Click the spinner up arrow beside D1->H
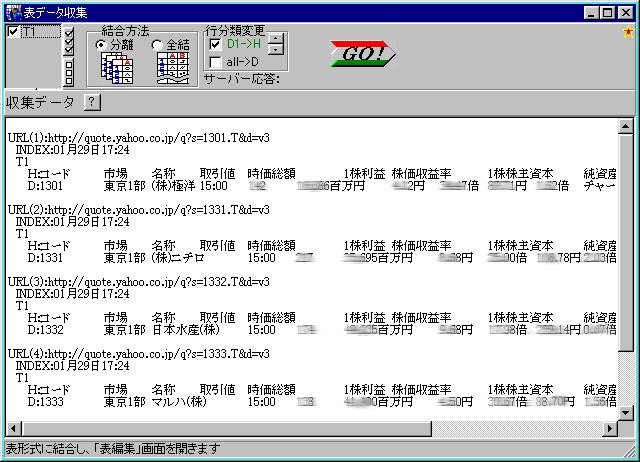 [x=276, y=38]
